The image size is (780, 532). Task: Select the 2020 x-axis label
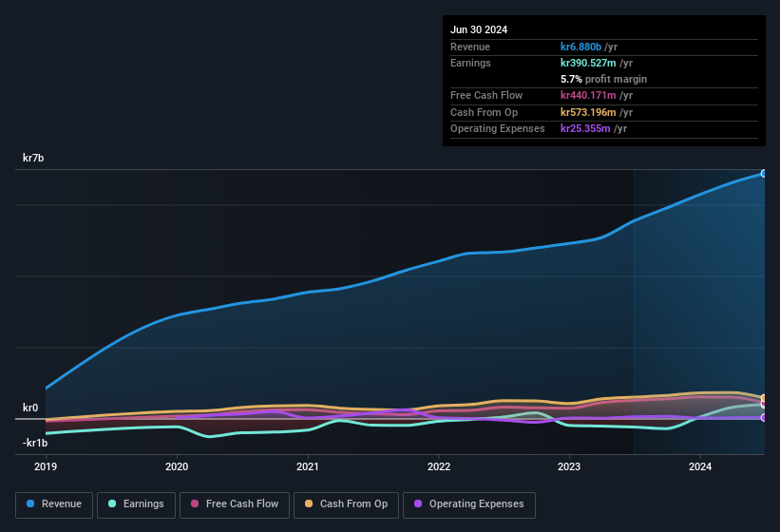point(177,466)
